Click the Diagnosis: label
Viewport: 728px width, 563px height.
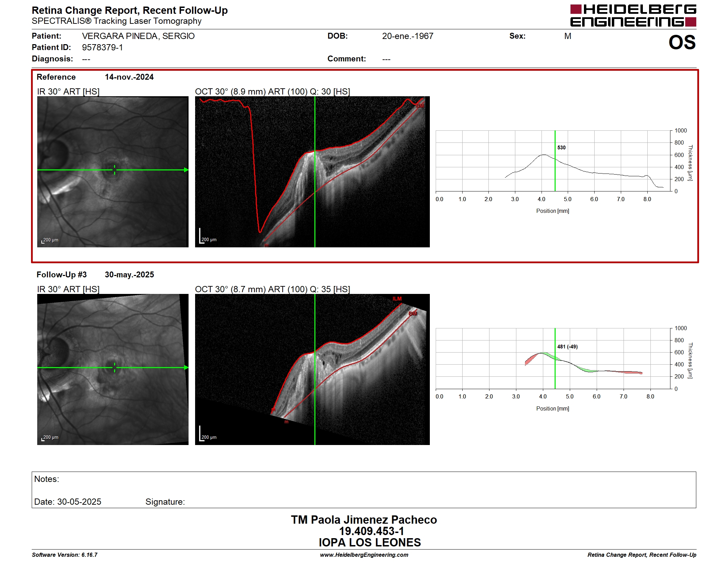[x=52, y=59]
